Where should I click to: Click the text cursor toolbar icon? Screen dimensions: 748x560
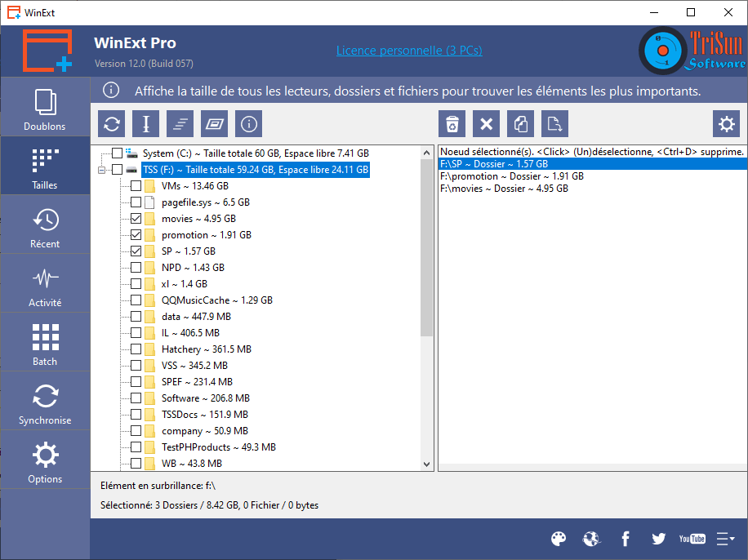pos(146,124)
